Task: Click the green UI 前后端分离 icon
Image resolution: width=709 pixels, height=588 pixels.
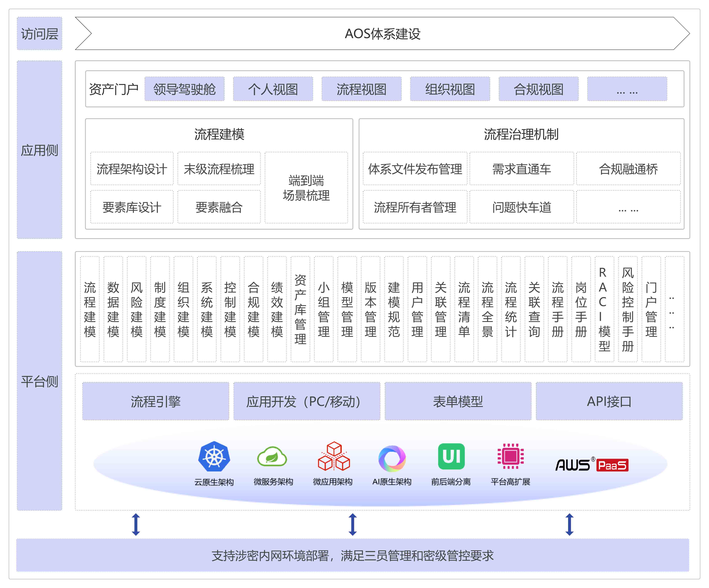Action: [x=451, y=456]
